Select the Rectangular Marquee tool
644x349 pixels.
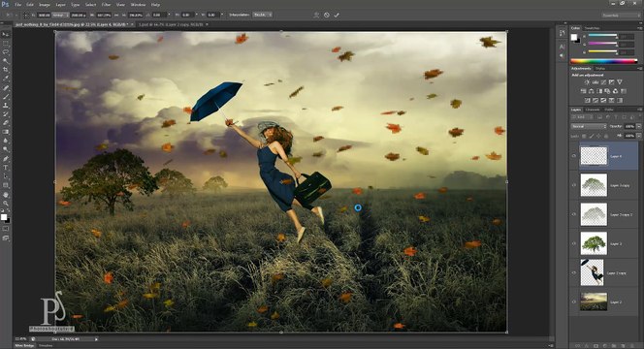tap(6, 43)
